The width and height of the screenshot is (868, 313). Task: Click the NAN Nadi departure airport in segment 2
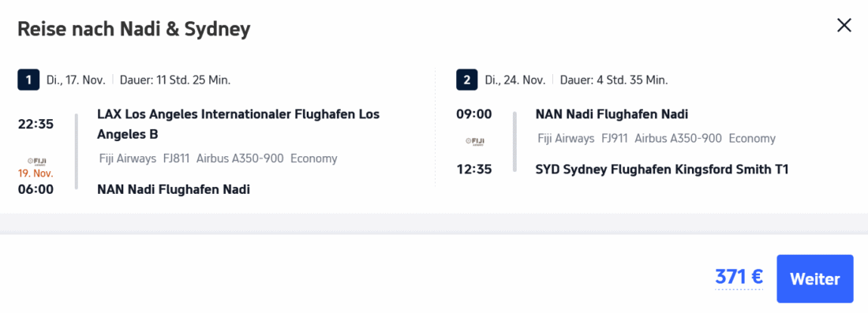(x=612, y=114)
